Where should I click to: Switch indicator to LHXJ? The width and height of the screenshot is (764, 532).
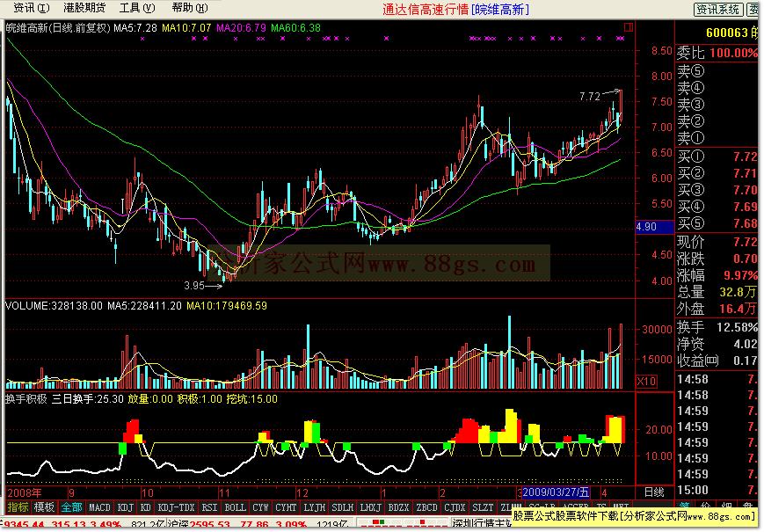tap(371, 507)
